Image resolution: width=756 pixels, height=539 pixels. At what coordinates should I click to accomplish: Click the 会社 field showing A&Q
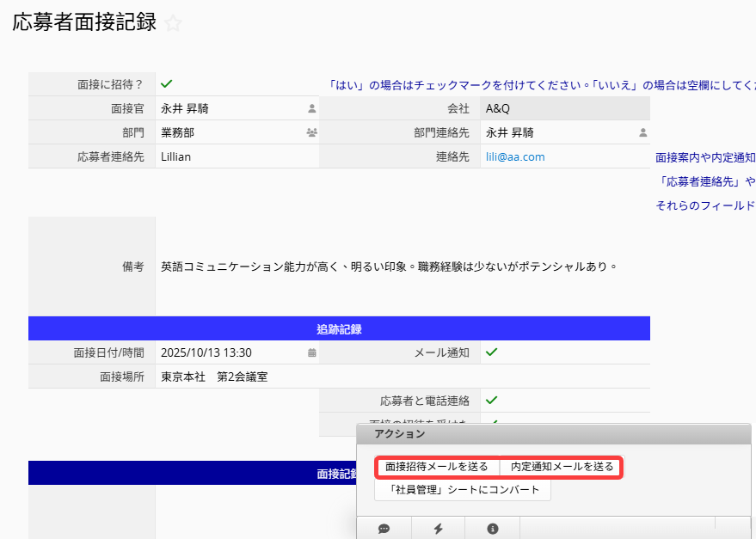[564, 109]
